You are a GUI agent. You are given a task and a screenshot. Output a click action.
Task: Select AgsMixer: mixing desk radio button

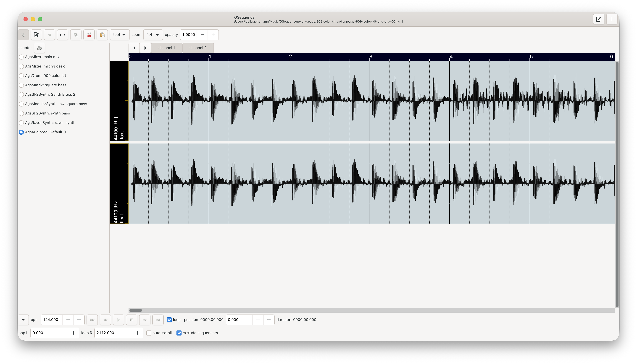(21, 66)
